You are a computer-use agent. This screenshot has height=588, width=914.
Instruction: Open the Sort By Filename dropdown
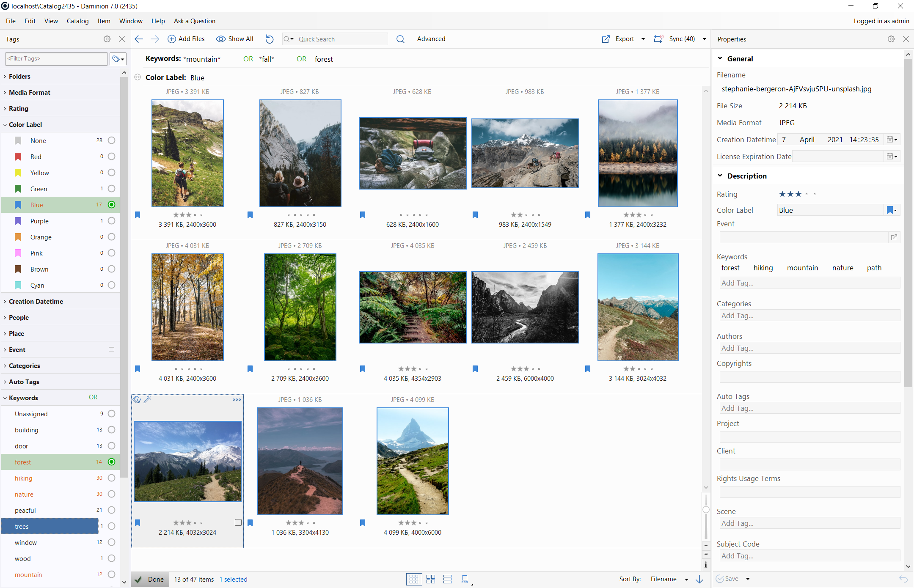(x=686, y=579)
